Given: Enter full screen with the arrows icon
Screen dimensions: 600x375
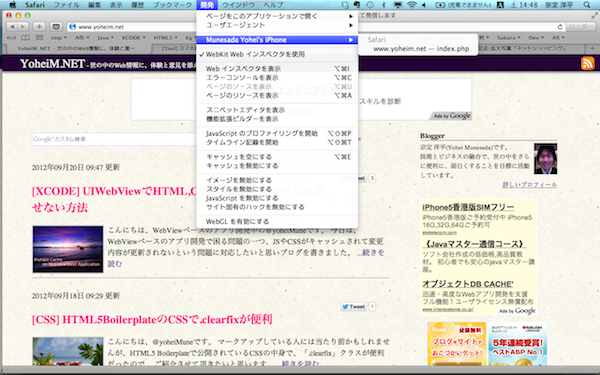Looking at the screenshot, I should point(594,15).
